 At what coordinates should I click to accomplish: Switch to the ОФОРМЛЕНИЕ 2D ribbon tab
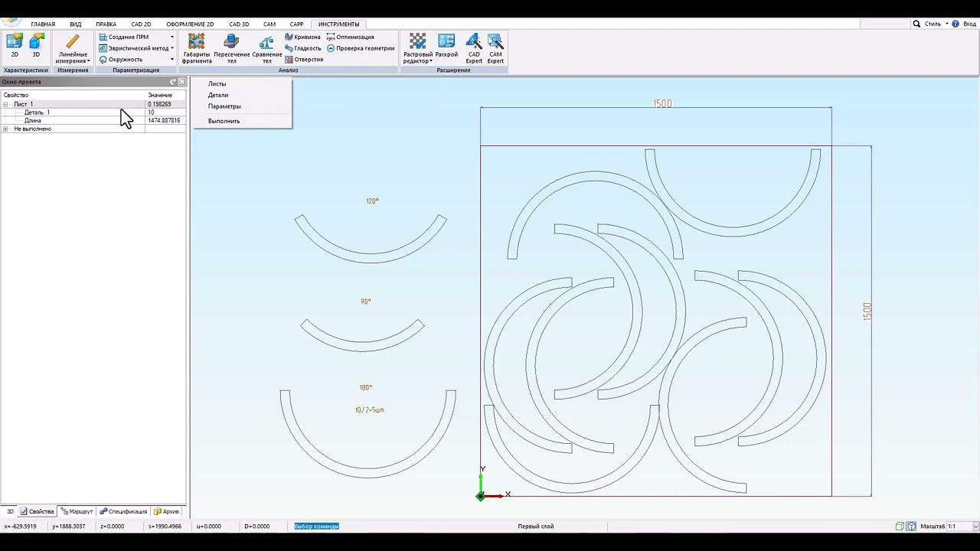click(x=190, y=24)
